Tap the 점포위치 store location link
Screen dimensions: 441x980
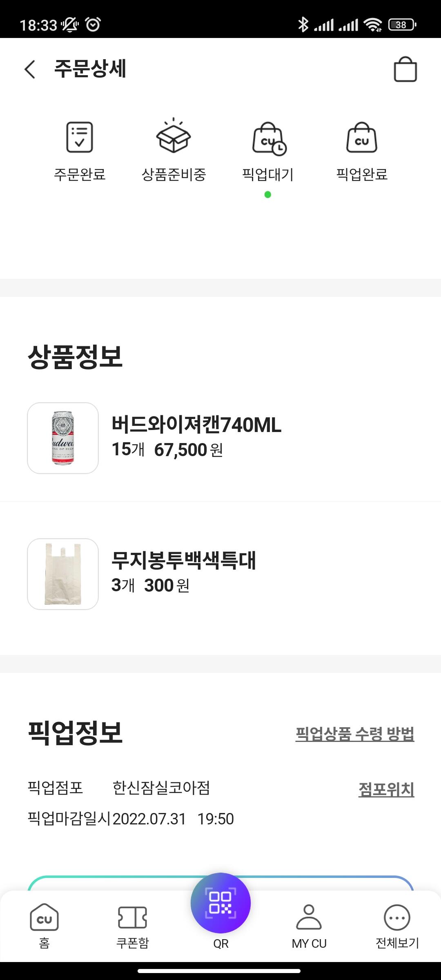point(386,789)
